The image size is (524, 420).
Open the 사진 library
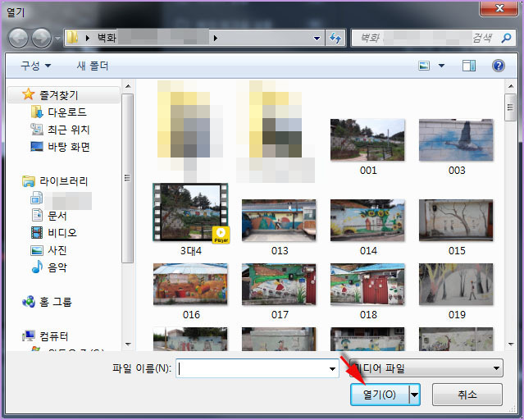pos(57,250)
